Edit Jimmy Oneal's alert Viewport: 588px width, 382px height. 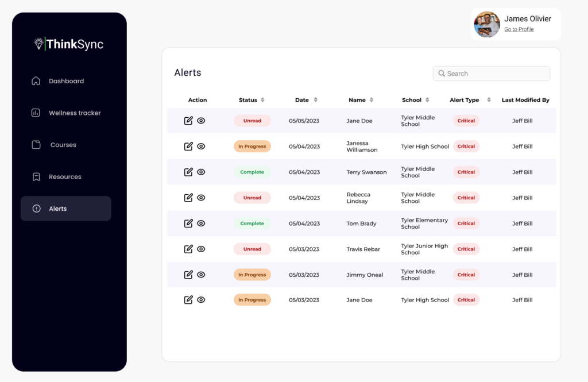coord(188,275)
